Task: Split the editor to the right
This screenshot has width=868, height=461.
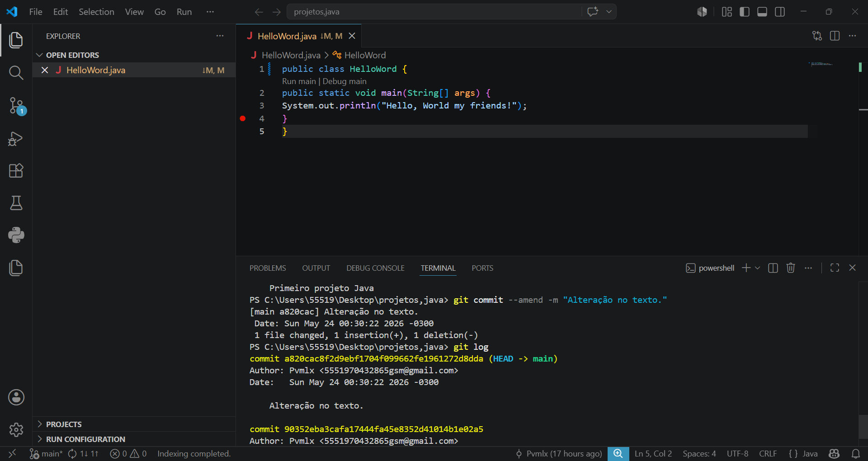Action: click(x=835, y=36)
